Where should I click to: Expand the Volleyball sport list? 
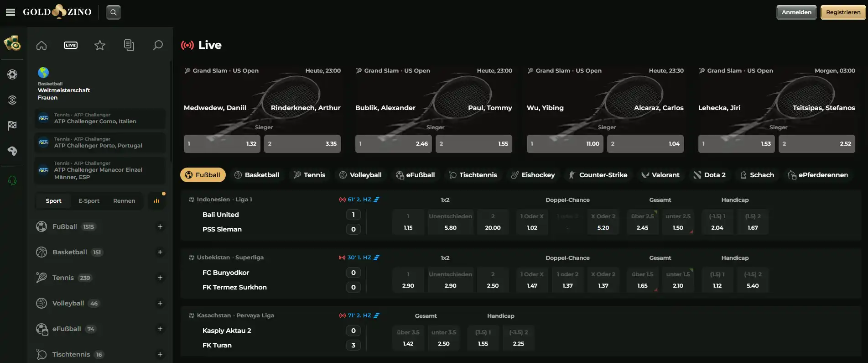[x=160, y=303]
